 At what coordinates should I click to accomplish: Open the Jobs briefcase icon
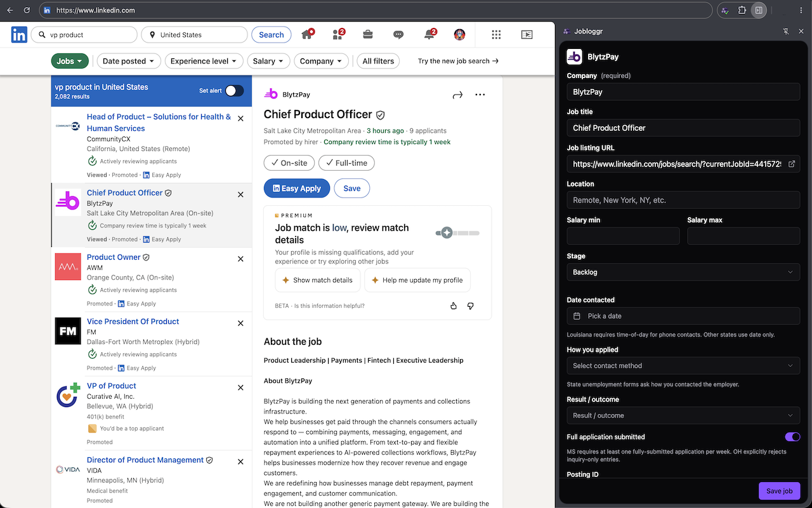pyautogui.click(x=368, y=35)
